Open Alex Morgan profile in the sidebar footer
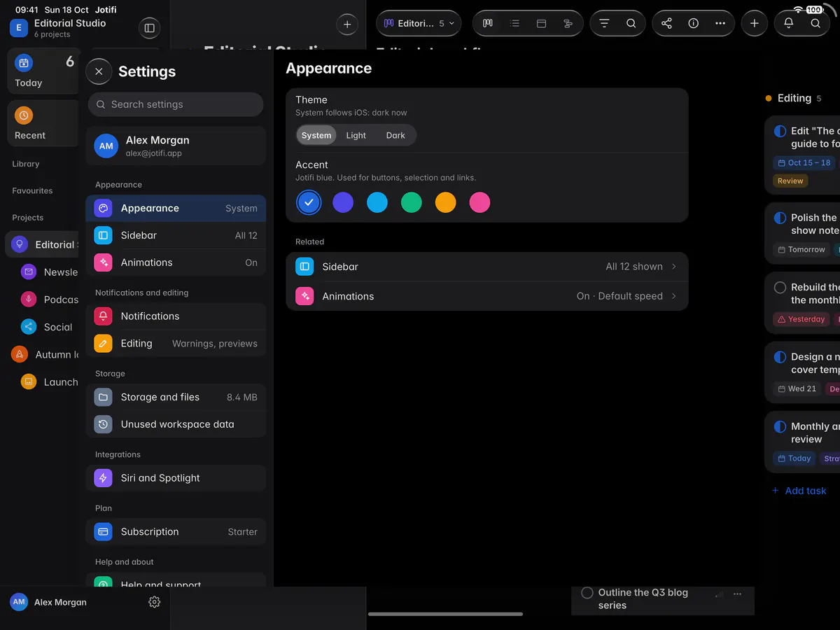840x630 pixels. click(x=48, y=602)
